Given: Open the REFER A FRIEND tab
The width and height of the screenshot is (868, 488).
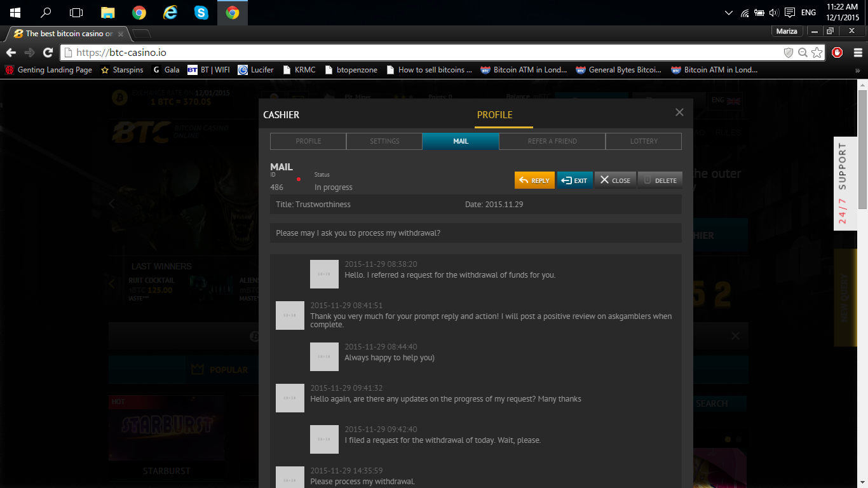Looking at the screenshot, I should pyautogui.click(x=552, y=141).
